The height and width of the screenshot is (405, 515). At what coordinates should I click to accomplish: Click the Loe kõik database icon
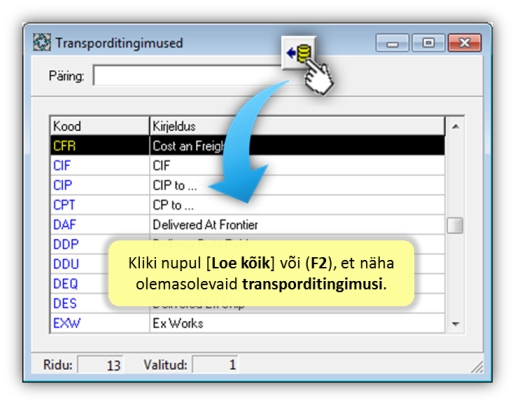299,53
